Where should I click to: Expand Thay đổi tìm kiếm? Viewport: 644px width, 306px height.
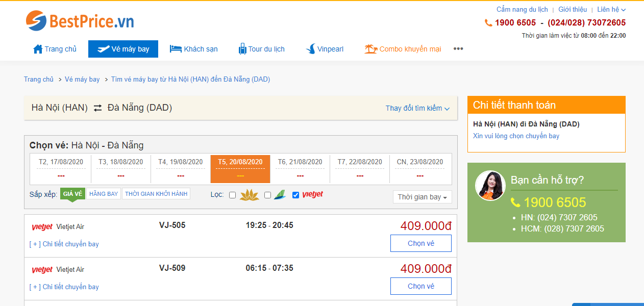tap(417, 108)
